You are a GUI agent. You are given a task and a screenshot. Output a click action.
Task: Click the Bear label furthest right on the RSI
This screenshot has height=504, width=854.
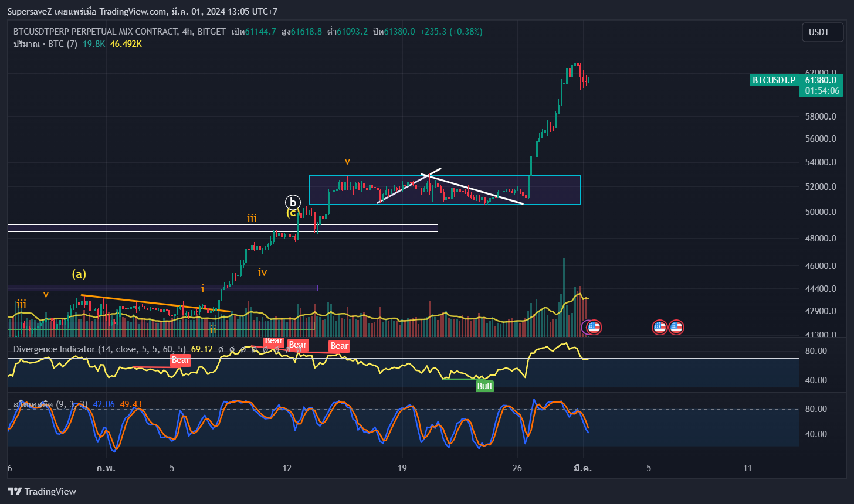pyautogui.click(x=339, y=346)
